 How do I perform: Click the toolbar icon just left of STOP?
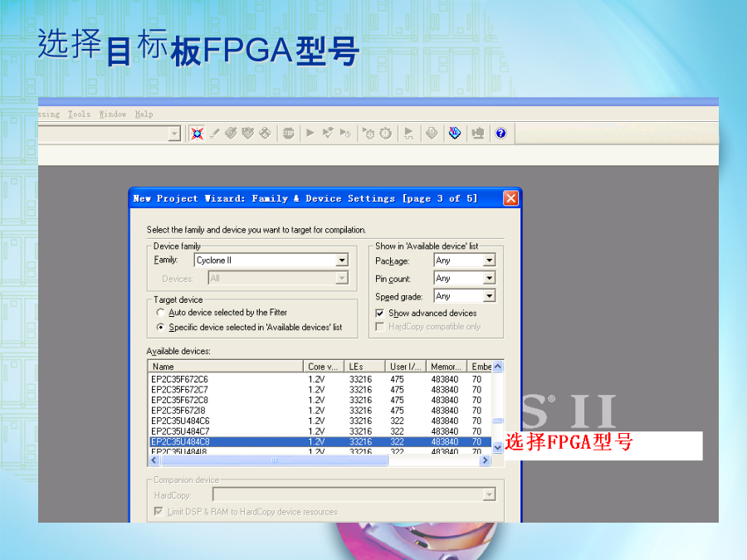click(265, 134)
